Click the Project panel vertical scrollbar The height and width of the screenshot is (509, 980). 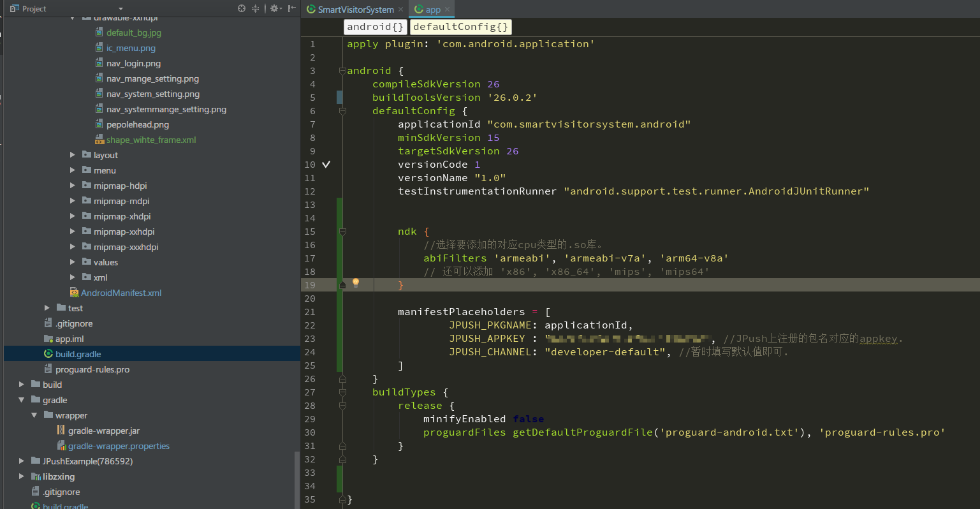297,480
